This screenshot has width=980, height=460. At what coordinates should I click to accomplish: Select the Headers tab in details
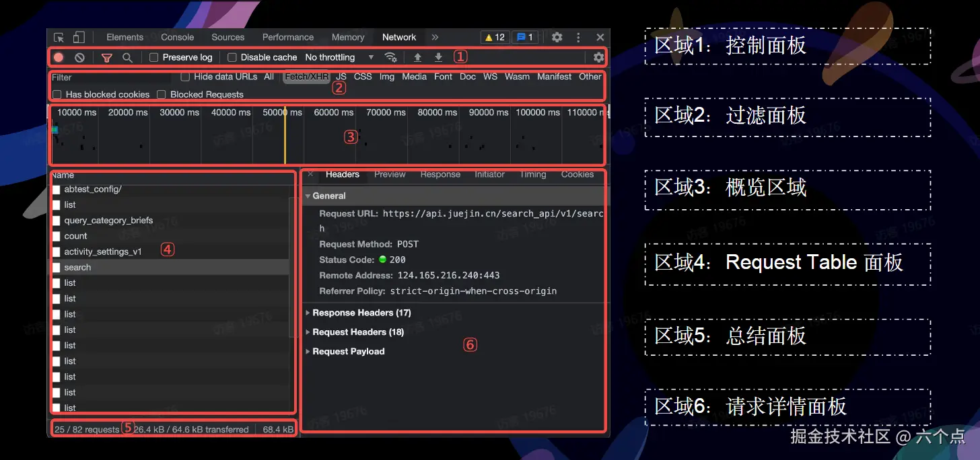tap(343, 174)
